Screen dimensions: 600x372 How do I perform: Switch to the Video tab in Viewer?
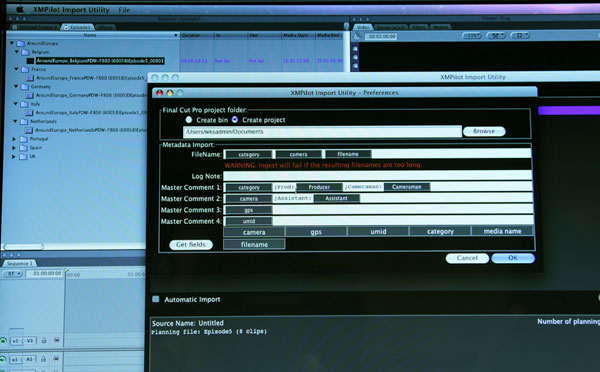(x=362, y=27)
